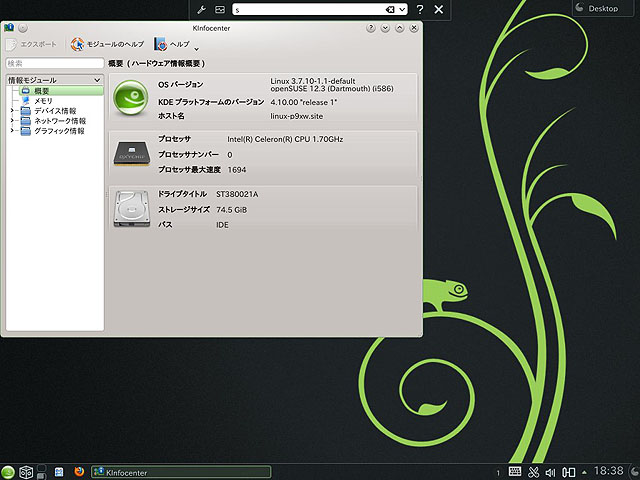Screen dimensions: 640x480
Task: Select the ネットワーク情報 tree item
Action: 53,121
